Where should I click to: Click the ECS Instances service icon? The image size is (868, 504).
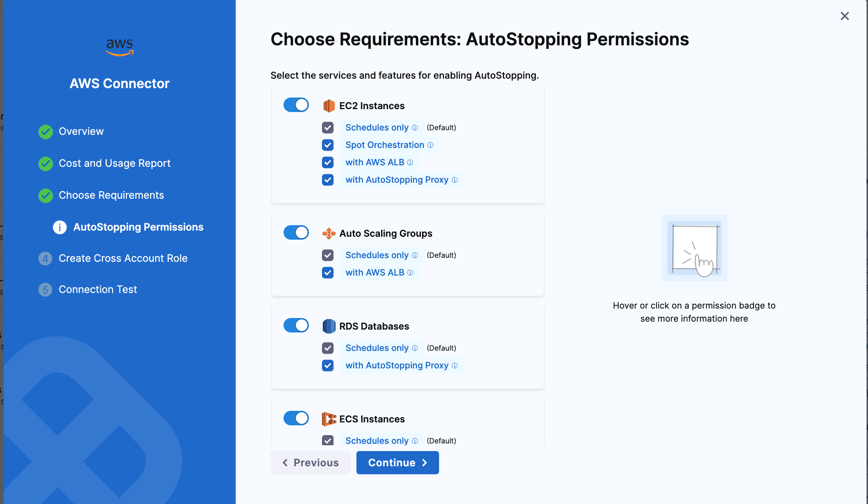328,419
